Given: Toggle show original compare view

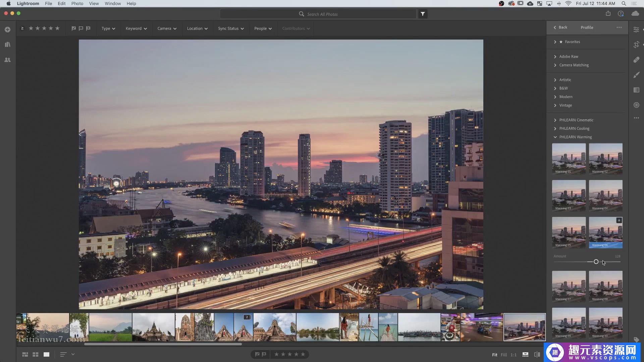Looking at the screenshot, I should point(537,354).
